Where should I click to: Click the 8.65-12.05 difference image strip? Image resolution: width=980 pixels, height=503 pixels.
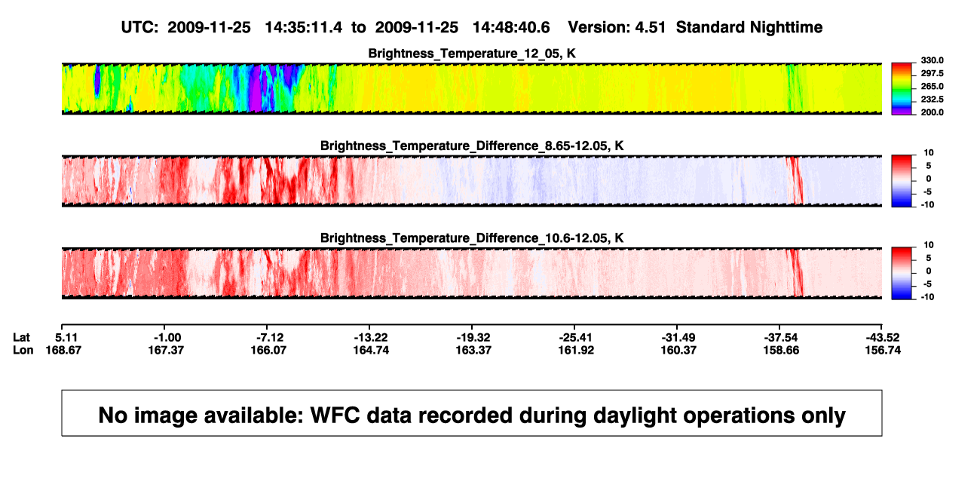point(471,180)
